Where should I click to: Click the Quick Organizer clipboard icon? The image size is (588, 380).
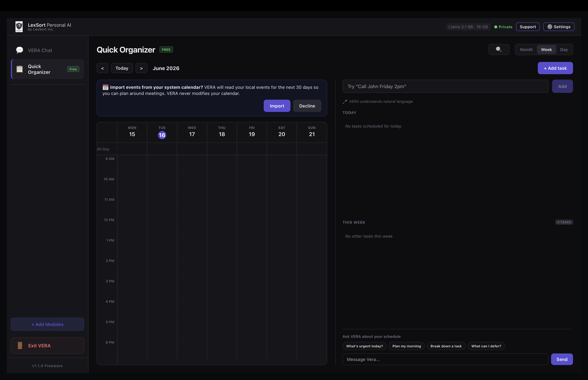click(20, 69)
